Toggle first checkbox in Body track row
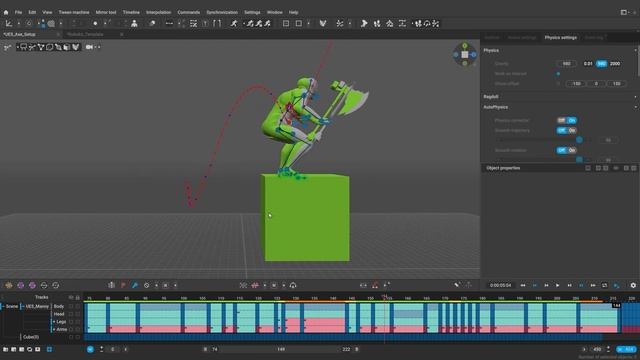This screenshot has width=640, height=360. (71, 306)
